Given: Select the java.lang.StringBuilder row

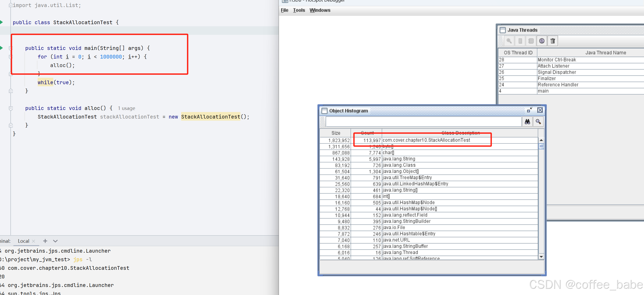Looking at the screenshot, I should [429, 221].
